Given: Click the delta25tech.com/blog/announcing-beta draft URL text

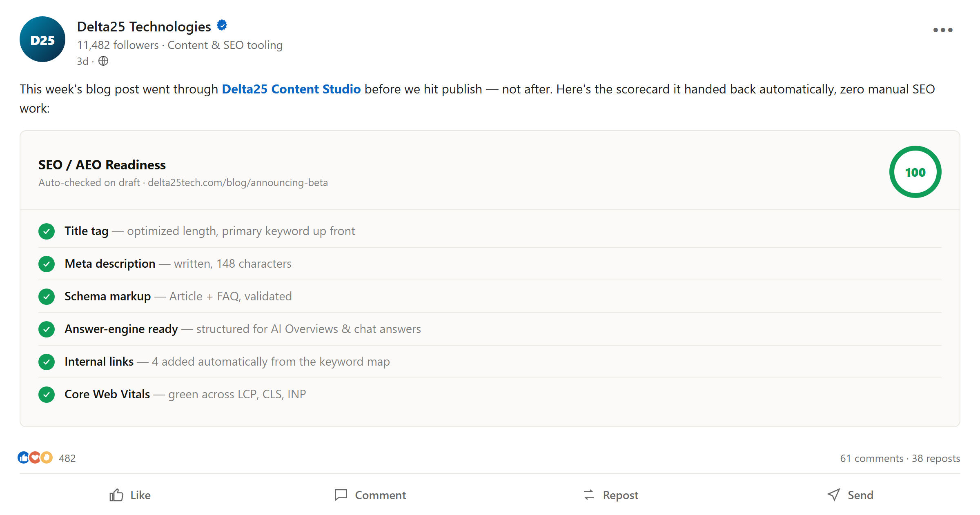Looking at the screenshot, I should (x=238, y=182).
